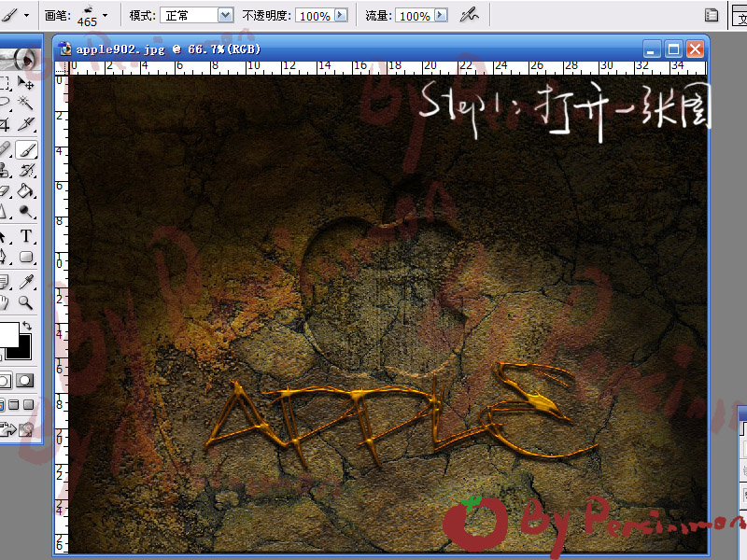747x560 pixels.
Task: Select the Healing Brush tool
Action: point(5,149)
